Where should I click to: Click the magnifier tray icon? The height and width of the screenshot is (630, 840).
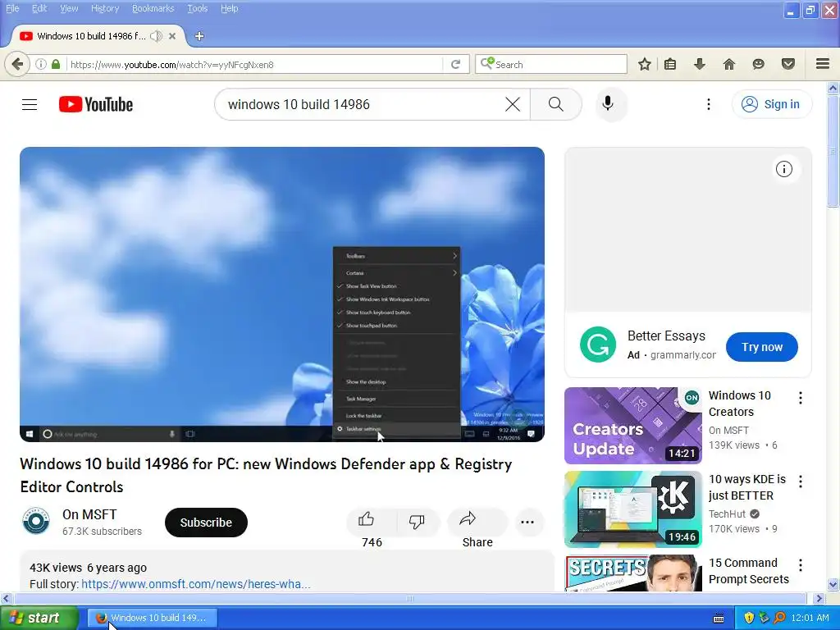pos(779,618)
